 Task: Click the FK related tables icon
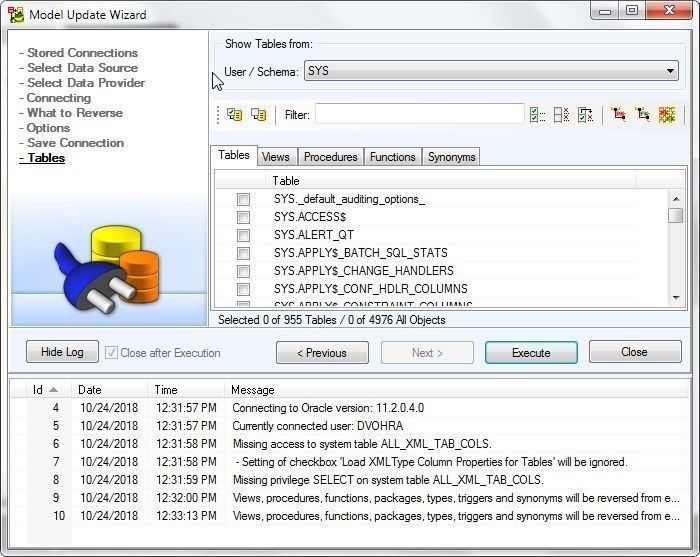tap(643, 115)
